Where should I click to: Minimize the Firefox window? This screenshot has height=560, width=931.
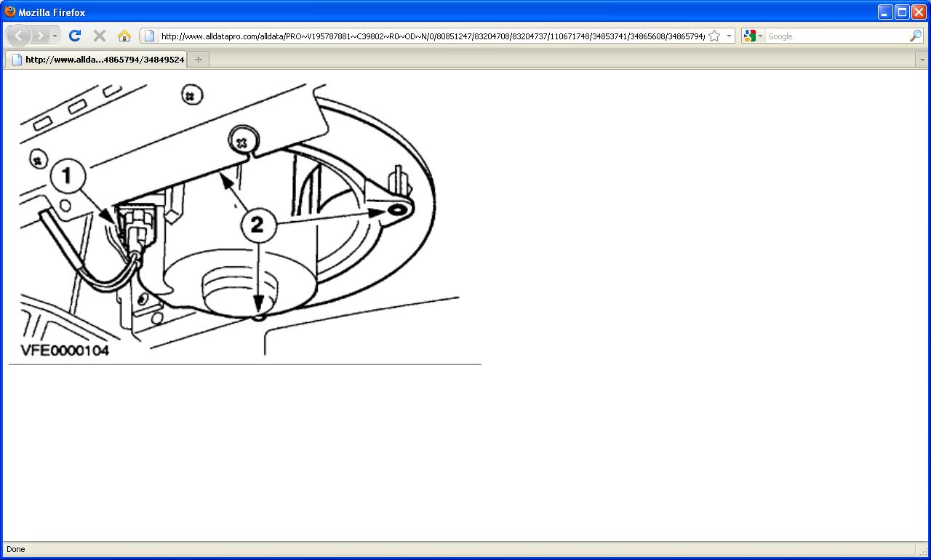pos(885,12)
